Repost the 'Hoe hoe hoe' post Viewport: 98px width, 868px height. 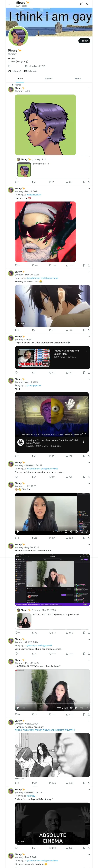click(x=35, y=265)
